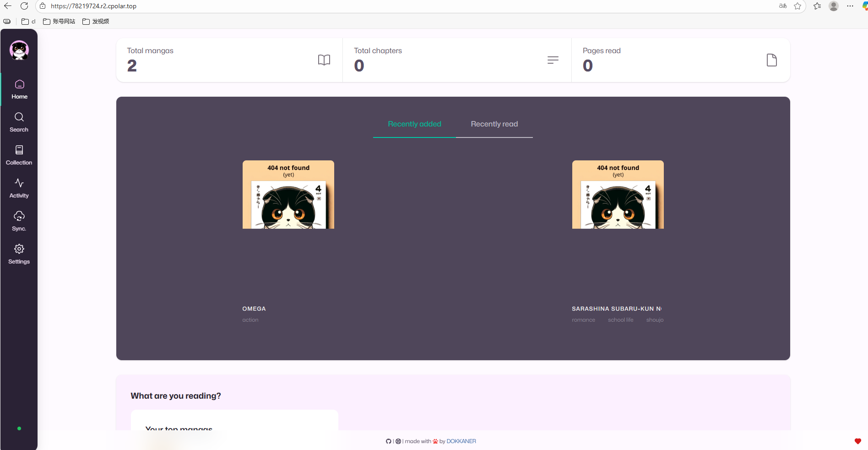Click the browser address bar URL
The width and height of the screenshot is (868, 450).
93,6
